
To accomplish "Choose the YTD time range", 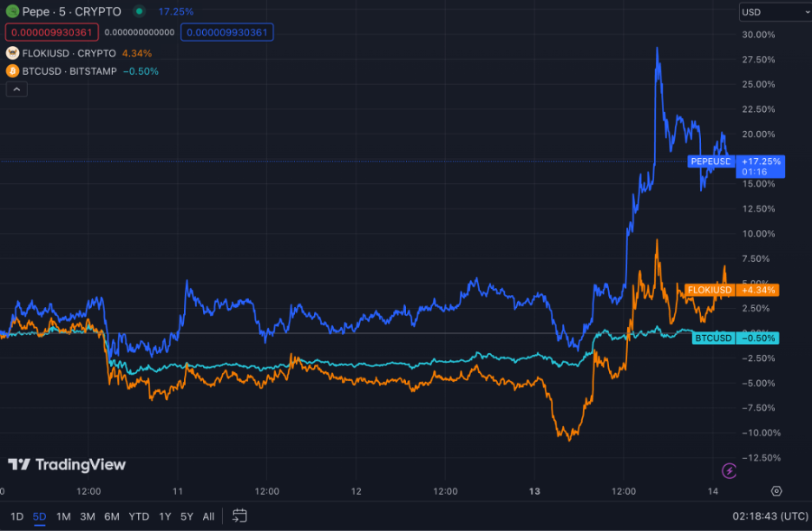I will click(x=139, y=516).
